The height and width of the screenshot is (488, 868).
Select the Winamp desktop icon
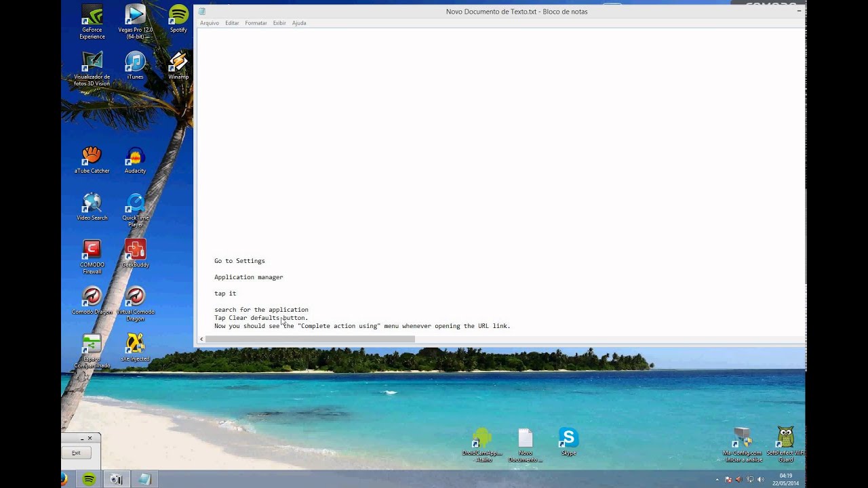[178, 66]
